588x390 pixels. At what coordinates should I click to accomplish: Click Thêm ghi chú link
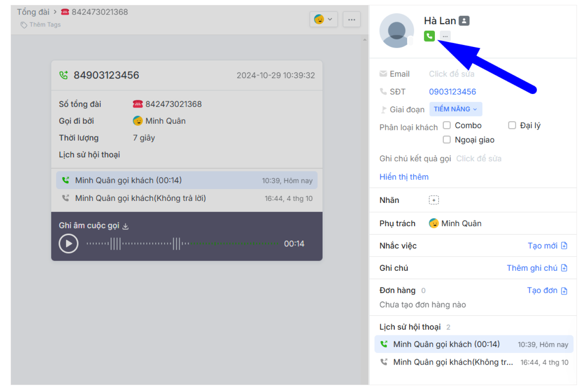tap(537, 268)
